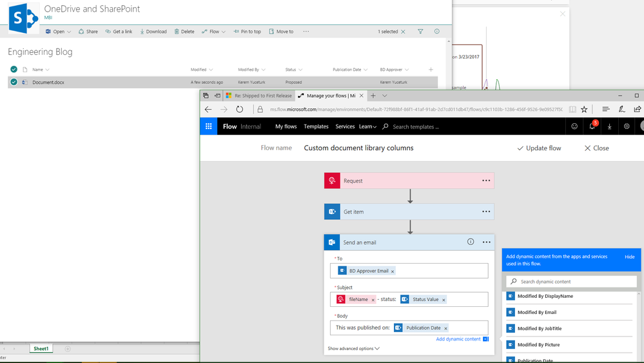Click the browser web note pen icon
Viewport: 644px width, 363px height.
[621, 109]
